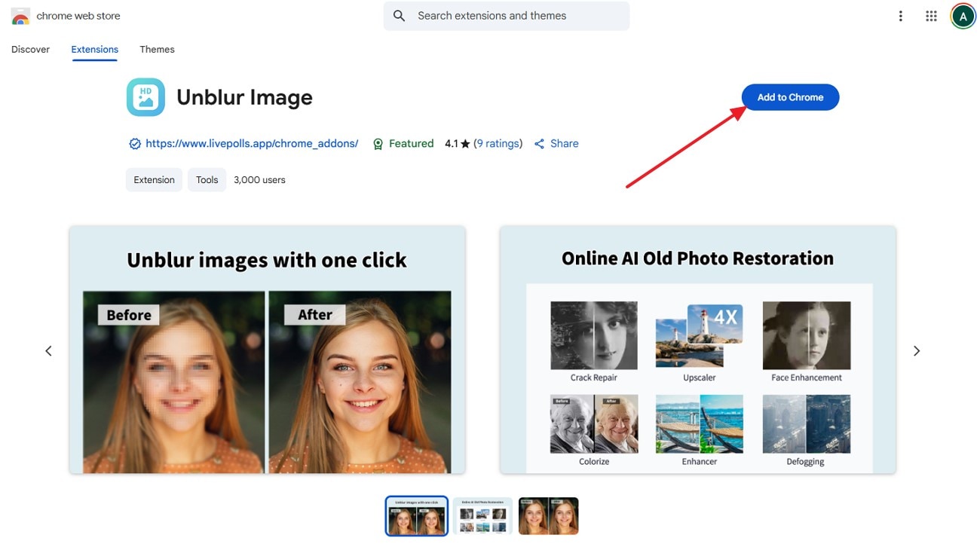Click the Share link text

coord(564,143)
